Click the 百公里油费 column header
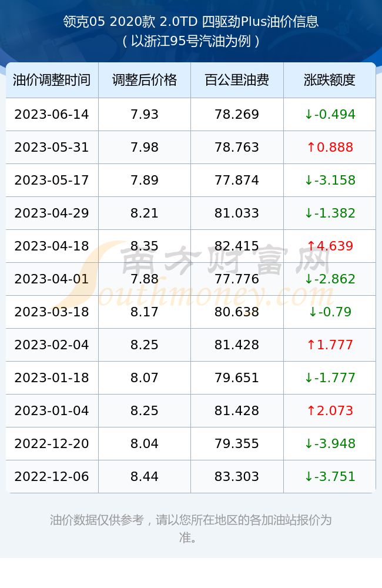382x588 pixels. coord(237,80)
